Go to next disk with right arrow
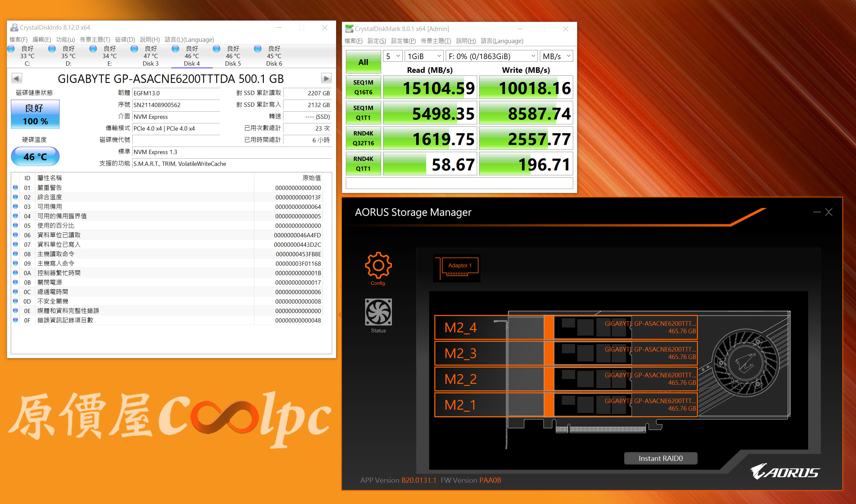 [326, 78]
